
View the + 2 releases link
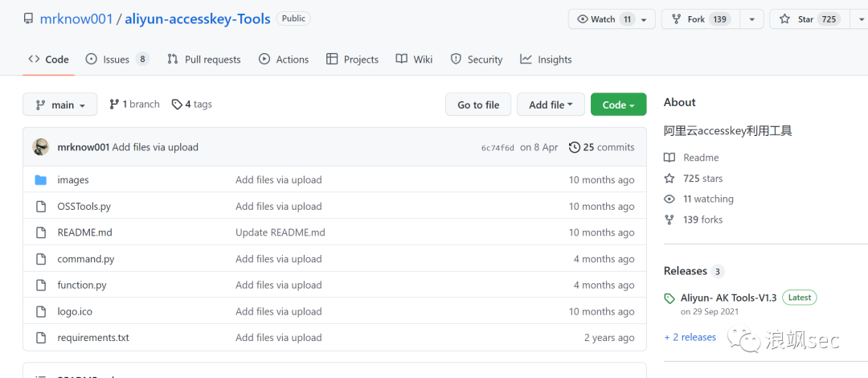[x=690, y=337]
